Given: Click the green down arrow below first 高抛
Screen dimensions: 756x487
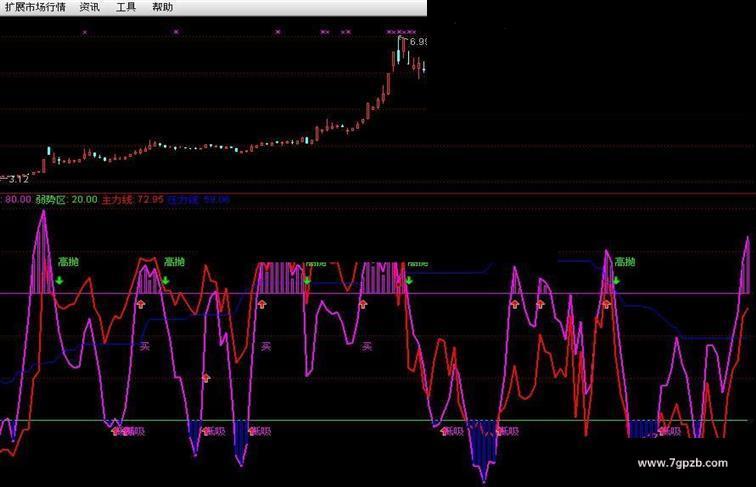Looking at the screenshot, I should [59, 280].
